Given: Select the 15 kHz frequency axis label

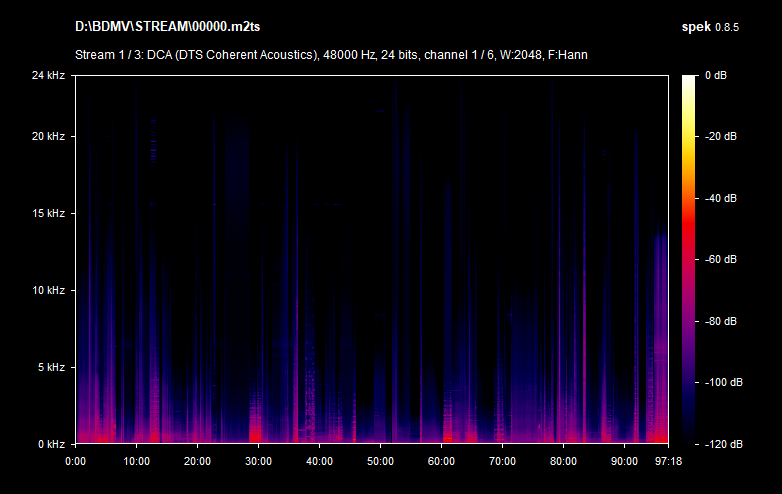Looking at the screenshot, I should coord(47,213).
